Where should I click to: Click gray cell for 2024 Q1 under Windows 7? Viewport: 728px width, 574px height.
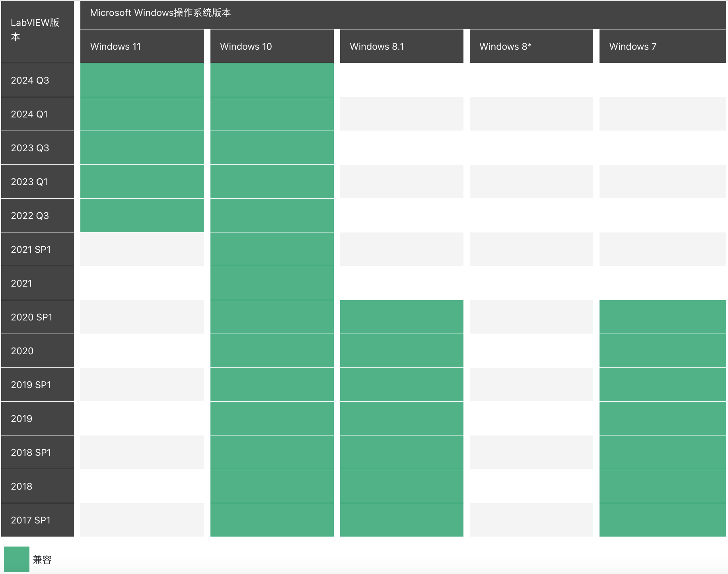tap(663, 114)
